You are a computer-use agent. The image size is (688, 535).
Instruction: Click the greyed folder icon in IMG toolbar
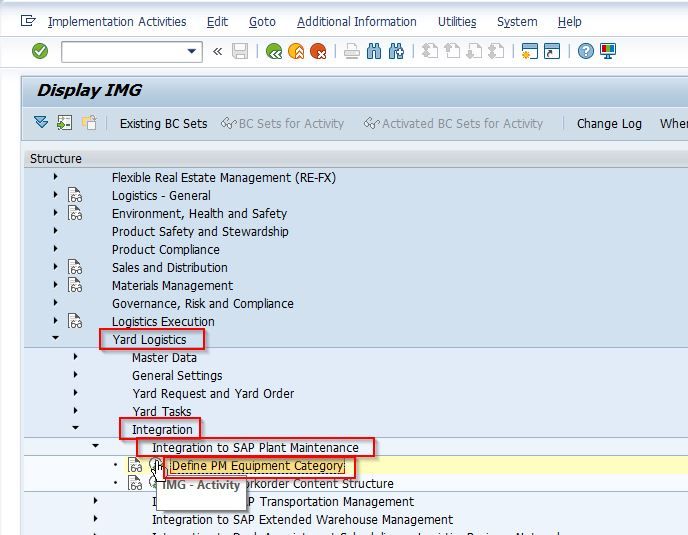(89, 122)
